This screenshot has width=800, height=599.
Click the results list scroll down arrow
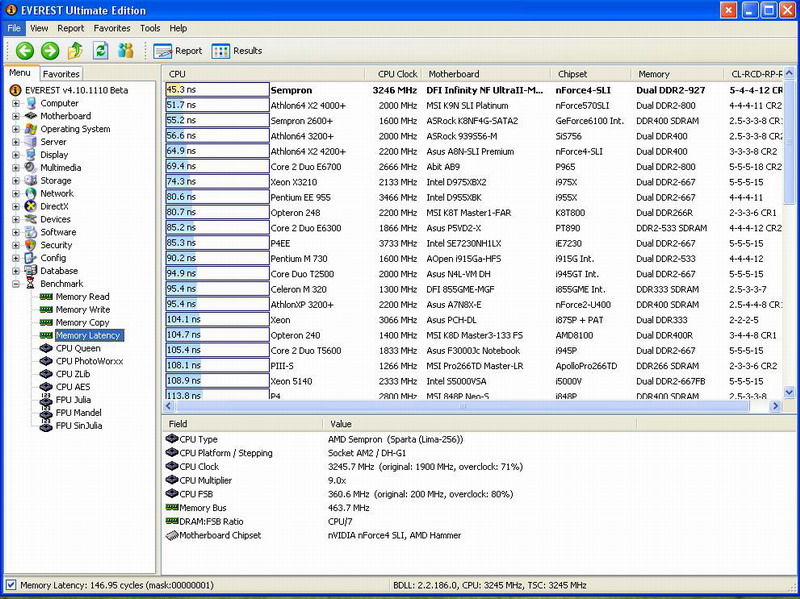pos(789,392)
